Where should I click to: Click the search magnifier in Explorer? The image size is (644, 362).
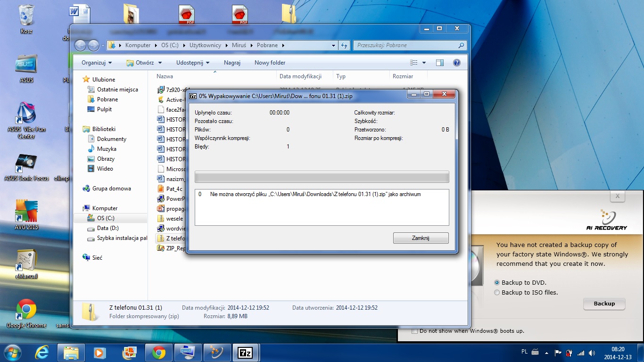[x=461, y=45]
